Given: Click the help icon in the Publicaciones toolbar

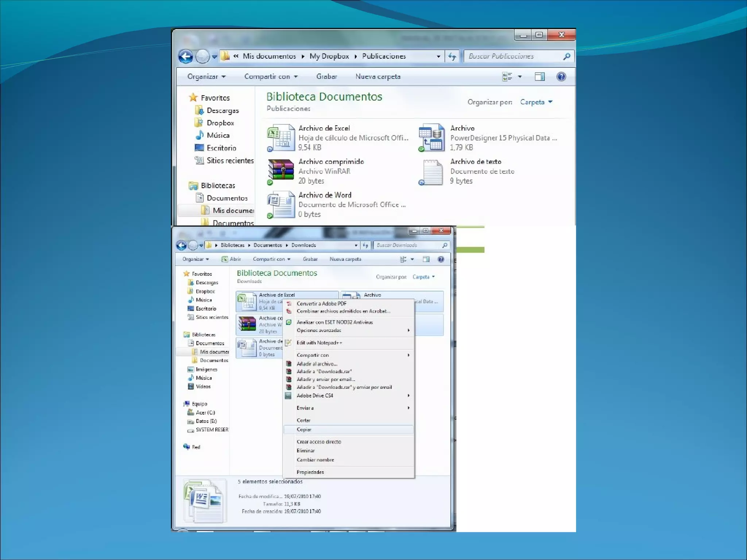Looking at the screenshot, I should 561,77.
